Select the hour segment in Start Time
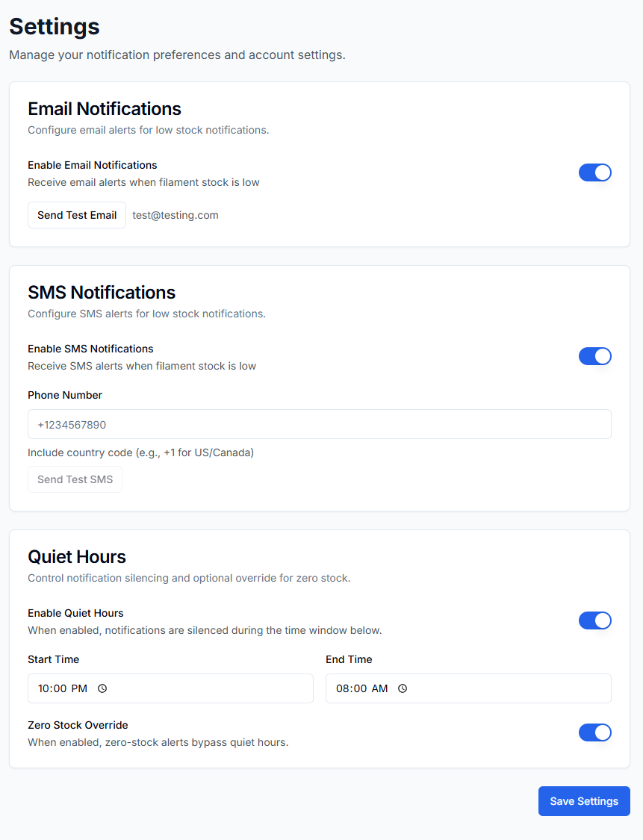This screenshot has width=643, height=840. pos(44,688)
